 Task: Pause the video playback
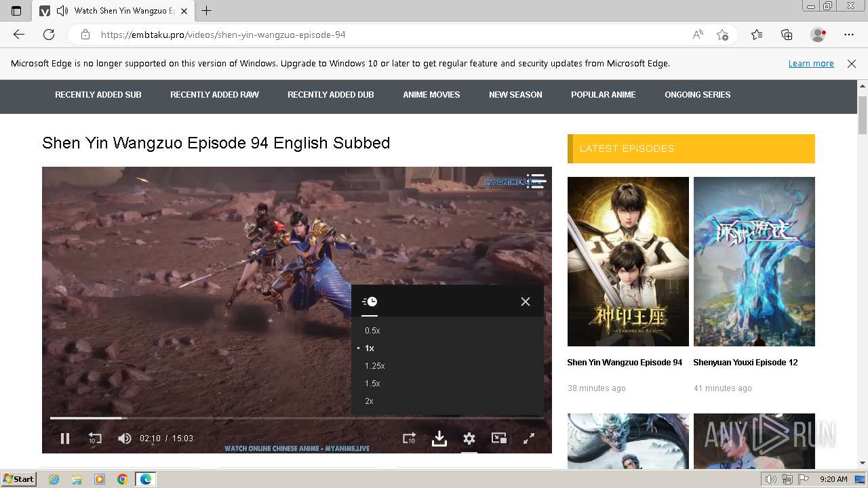point(65,439)
